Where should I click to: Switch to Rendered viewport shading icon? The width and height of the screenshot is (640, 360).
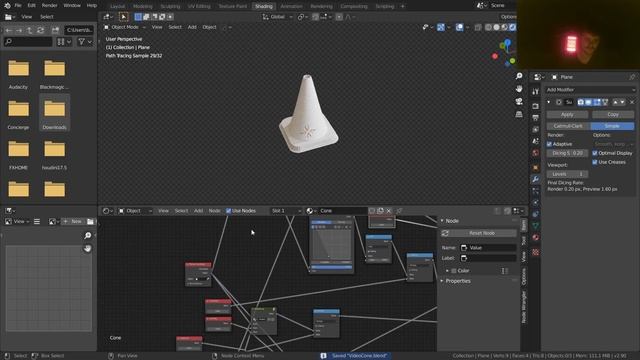(512, 27)
